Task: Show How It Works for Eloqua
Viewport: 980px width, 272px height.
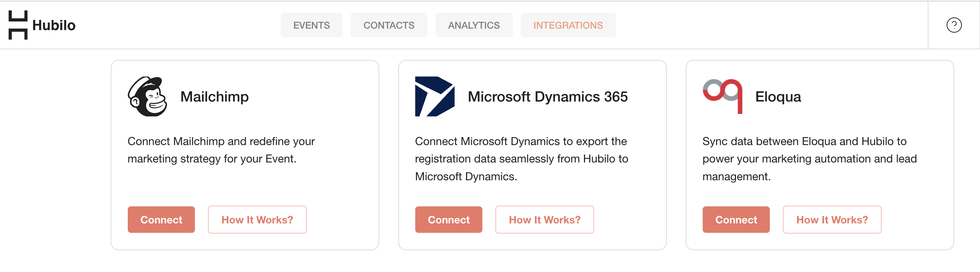Action: [832, 219]
